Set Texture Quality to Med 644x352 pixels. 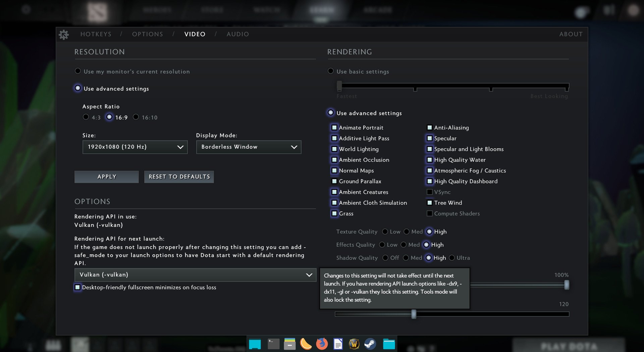tap(407, 232)
